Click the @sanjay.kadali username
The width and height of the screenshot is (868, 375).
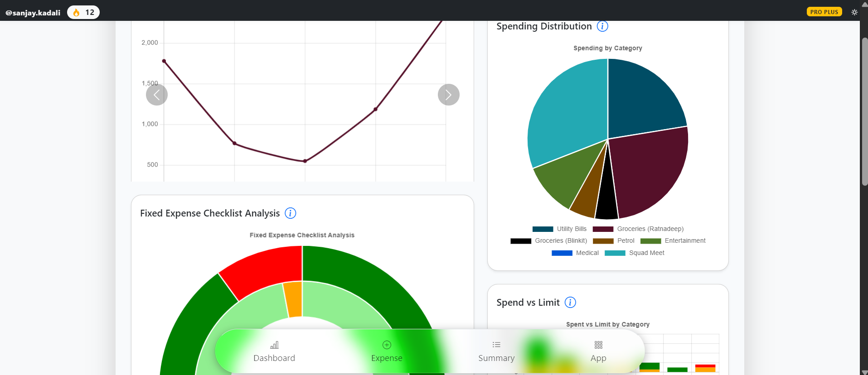click(x=33, y=13)
